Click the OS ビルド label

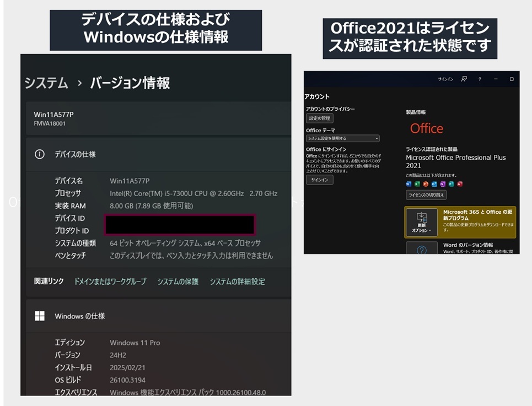tap(68, 380)
